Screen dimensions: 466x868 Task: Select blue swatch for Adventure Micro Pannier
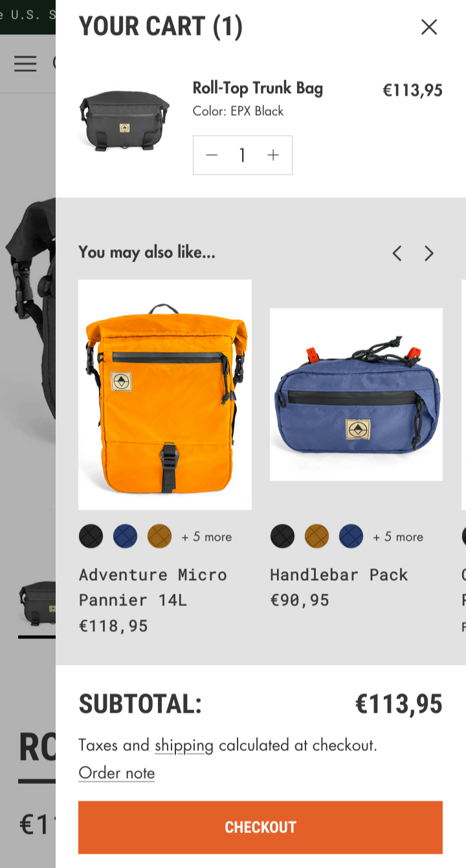[x=126, y=536]
